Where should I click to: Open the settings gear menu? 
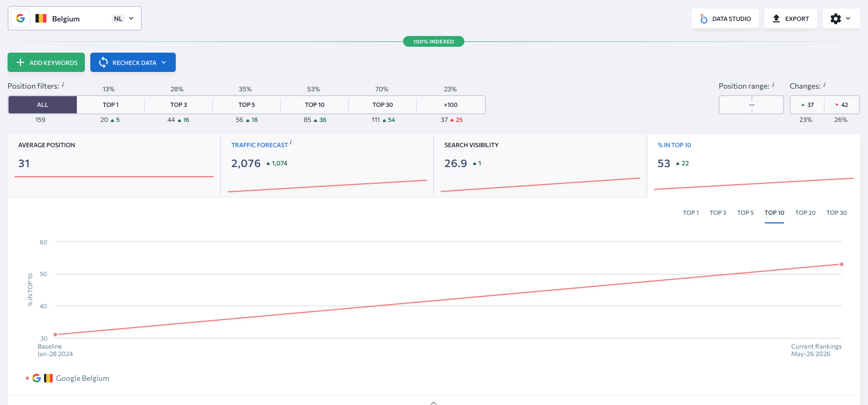click(841, 18)
